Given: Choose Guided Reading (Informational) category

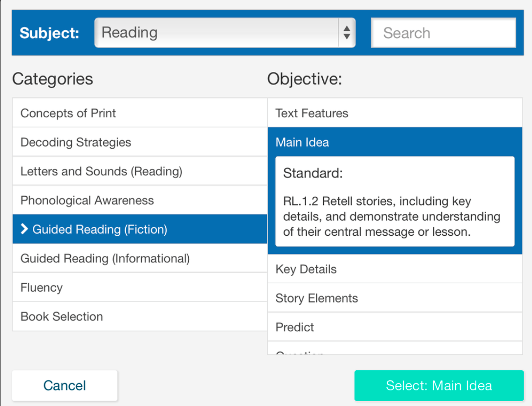Looking at the screenshot, I should click(x=139, y=258).
